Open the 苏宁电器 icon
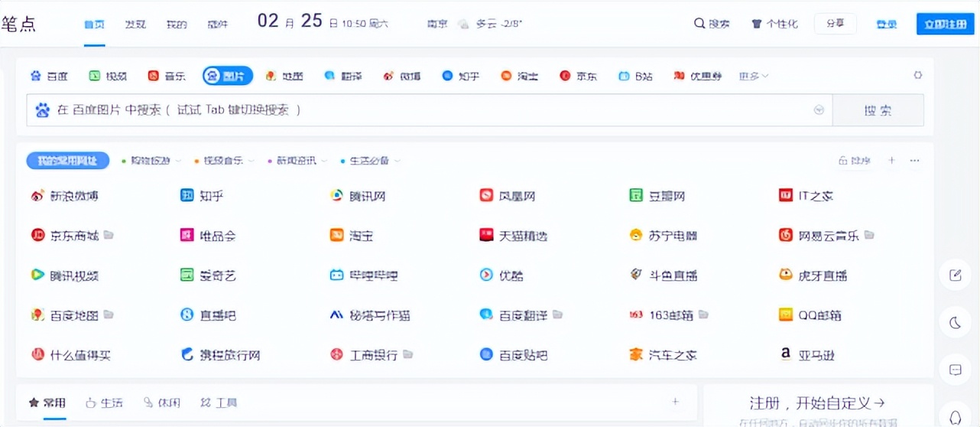The width and height of the screenshot is (980, 427). tap(636, 236)
